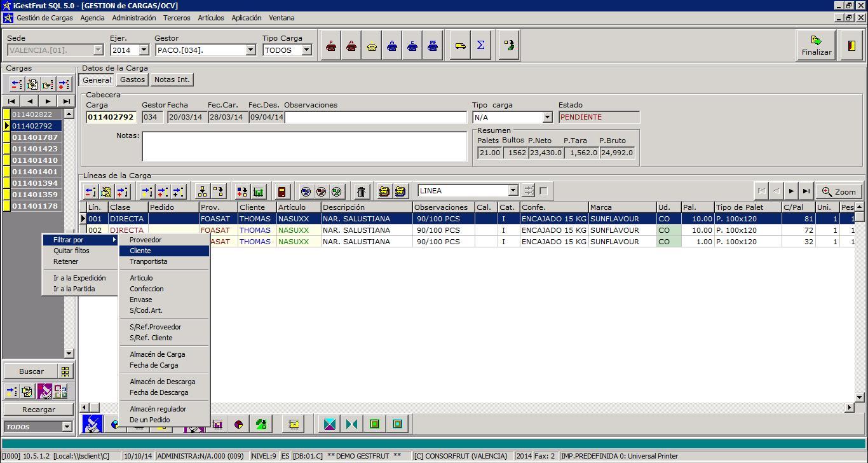
Task: Click the yellow grid icon beside Buscar
Action: click(x=65, y=371)
